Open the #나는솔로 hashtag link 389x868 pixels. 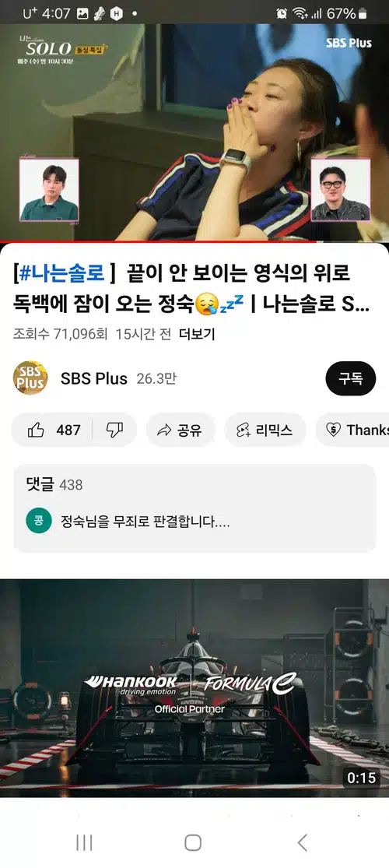point(62,273)
